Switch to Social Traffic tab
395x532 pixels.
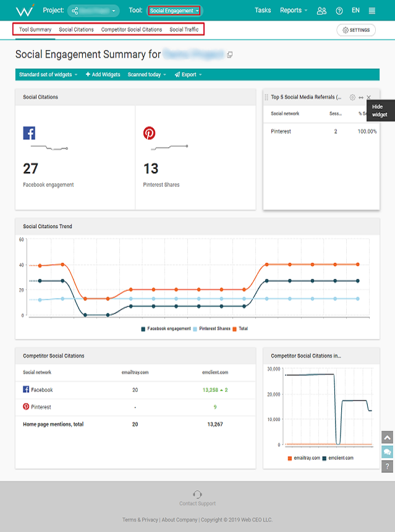click(184, 30)
